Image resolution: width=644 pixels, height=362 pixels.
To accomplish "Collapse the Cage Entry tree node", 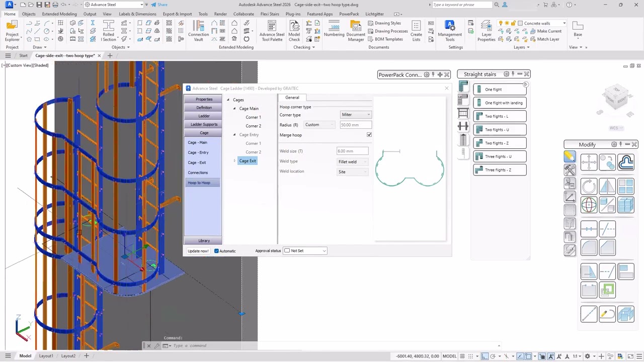I will click(234, 135).
